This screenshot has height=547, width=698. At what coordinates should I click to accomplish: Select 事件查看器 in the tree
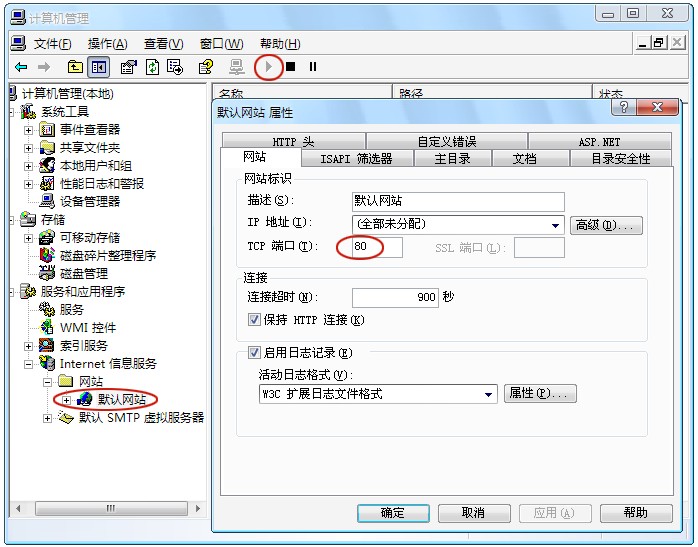[x=90, y=130]
